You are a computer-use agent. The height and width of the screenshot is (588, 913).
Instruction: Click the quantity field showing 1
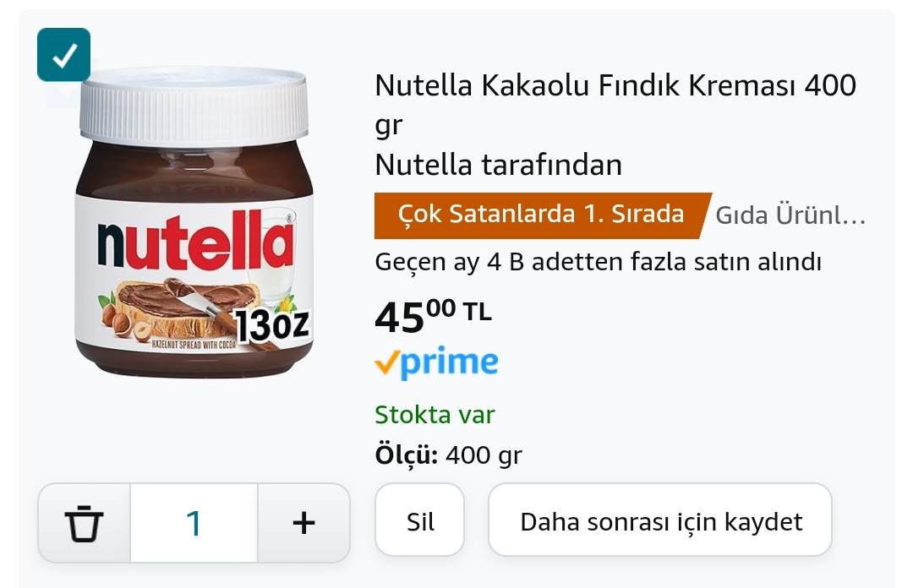[194, 523]
